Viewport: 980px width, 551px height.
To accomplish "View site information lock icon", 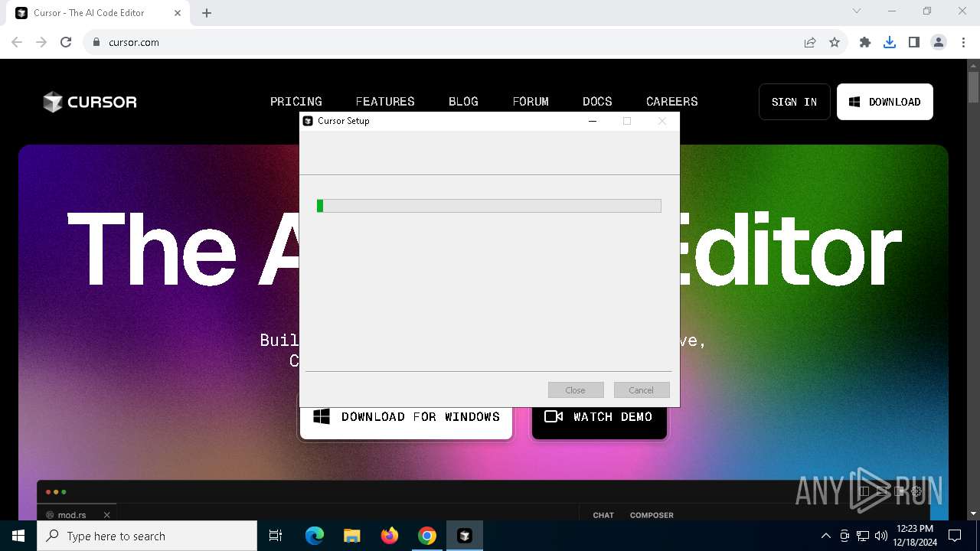I will point(96,42).
